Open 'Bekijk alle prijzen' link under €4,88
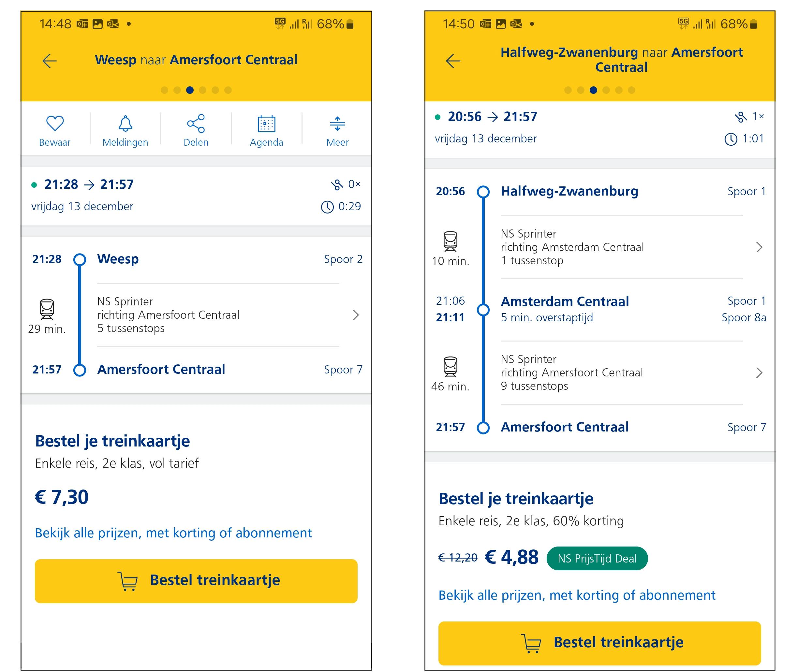The width and height of the screenshot is (798, 672). tap(577, 595)
